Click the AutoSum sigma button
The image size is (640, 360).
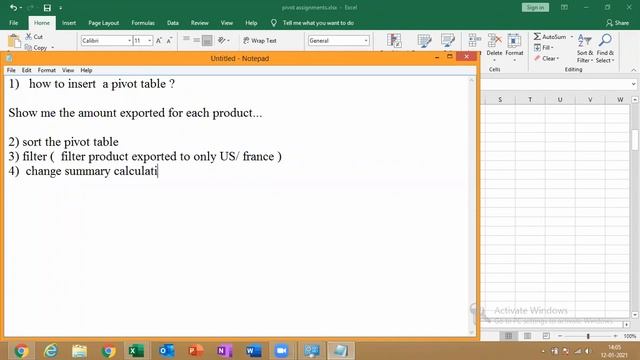click(550, 37)
